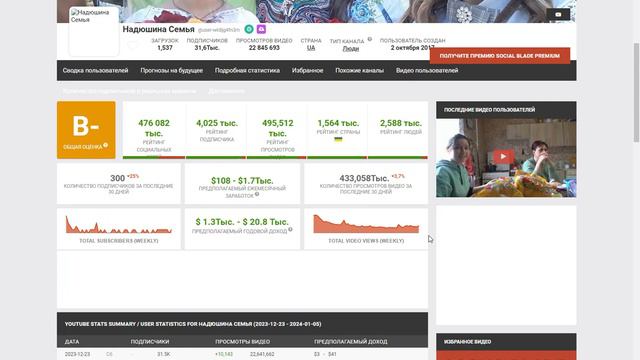The image size is (640, 360).
Task: Open Избранное tab
Action: point(307,70)
